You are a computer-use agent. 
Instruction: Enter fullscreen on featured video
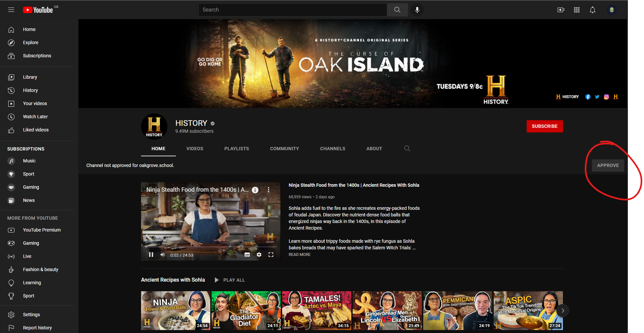click(x=271, y=255)
